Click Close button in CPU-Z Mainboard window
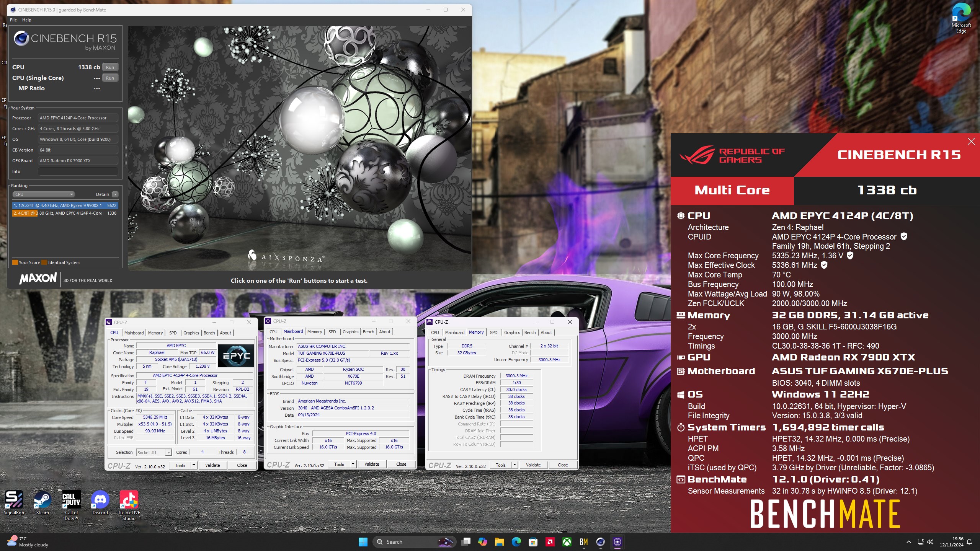The image size is (980, 551). (401, 464)
